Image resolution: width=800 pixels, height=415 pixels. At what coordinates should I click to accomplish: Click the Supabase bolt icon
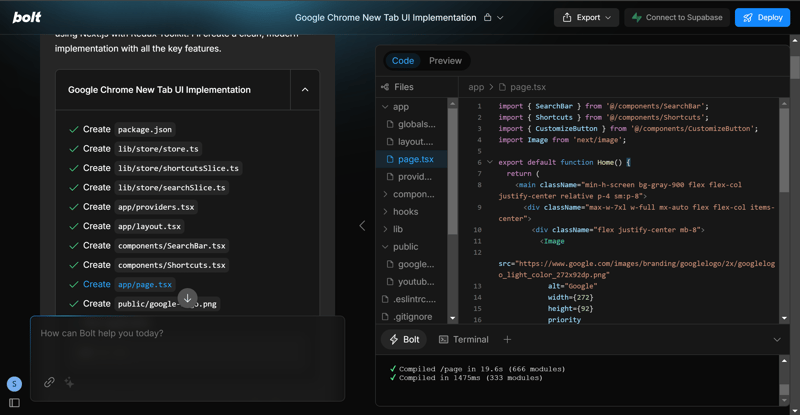[636, 17]
